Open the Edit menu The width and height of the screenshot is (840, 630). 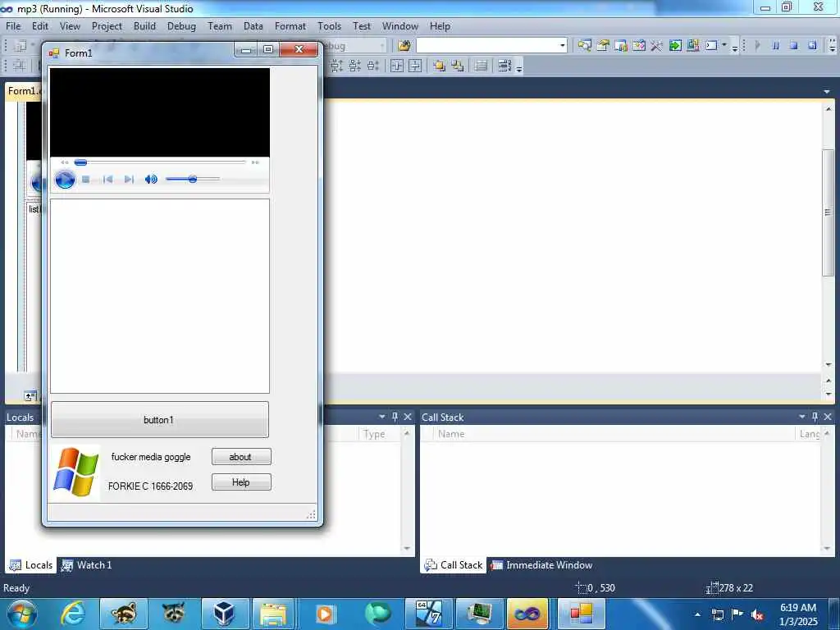39,25
